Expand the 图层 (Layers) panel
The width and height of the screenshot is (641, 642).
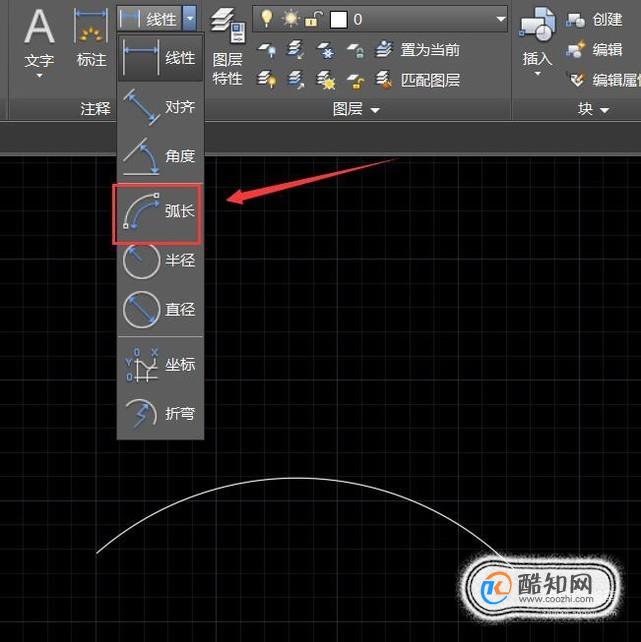[x=356, y=109]
